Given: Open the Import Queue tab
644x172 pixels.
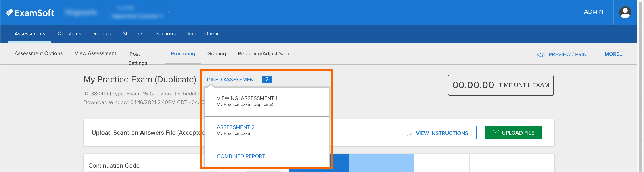Looking at the screenshot, I should (204, 33).
